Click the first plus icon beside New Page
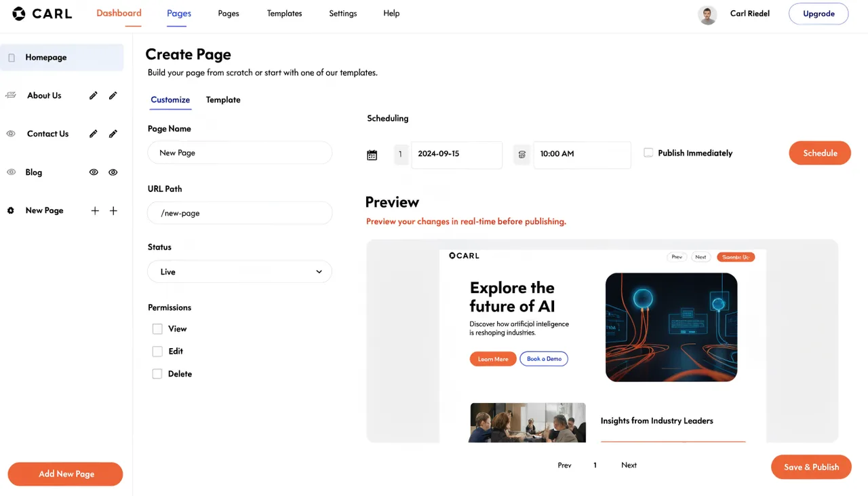Screen dimensions: 868x496 95,211
